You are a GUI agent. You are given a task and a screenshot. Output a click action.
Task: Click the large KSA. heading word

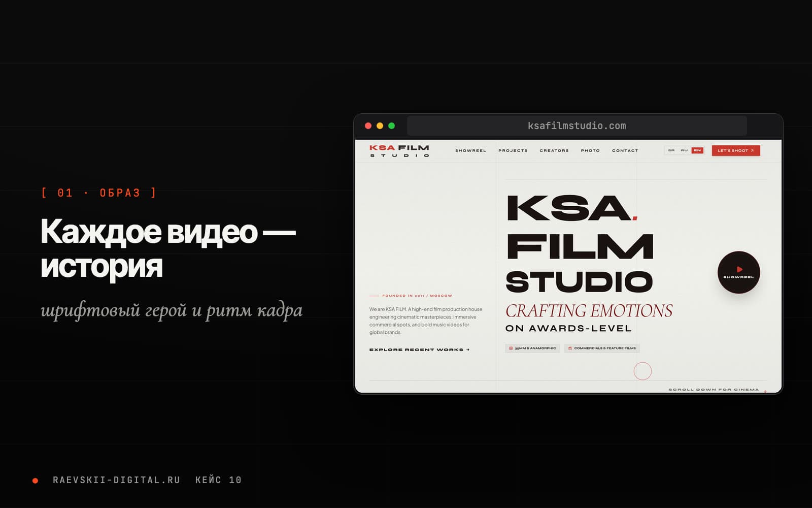point(572,208)
